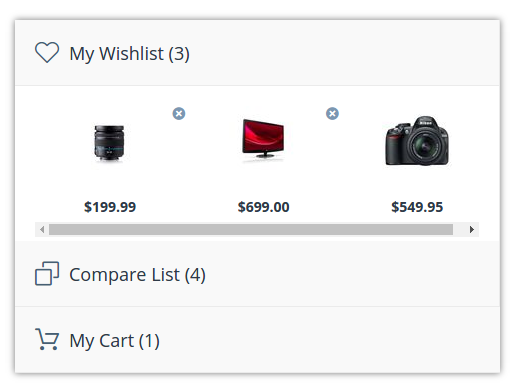Open the red monitor product thumbnail

click(x=263, y=140)
